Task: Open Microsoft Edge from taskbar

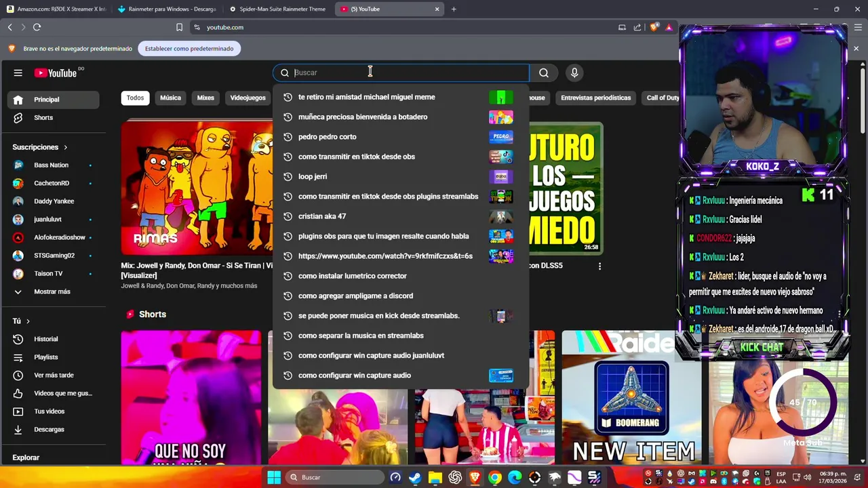Action: [x=515, y=478]
